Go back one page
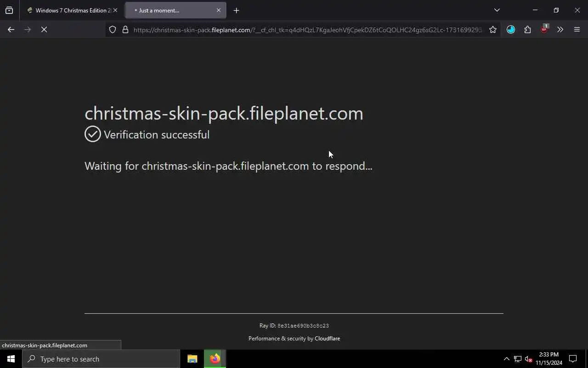The height and width of the screenshot is (368, 588). tap(11, 29)
